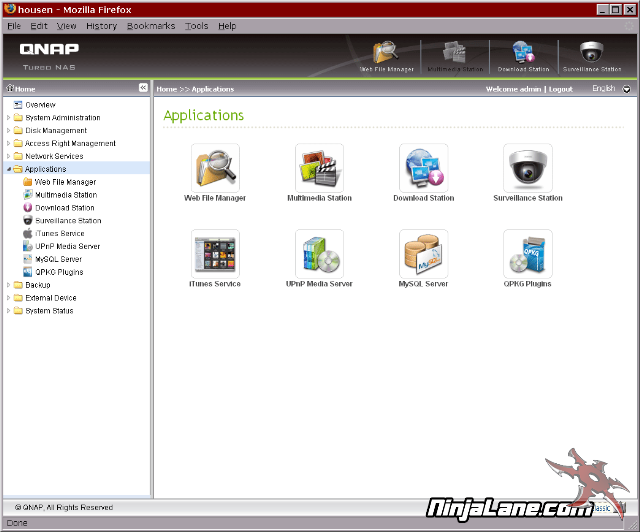
Task: Click External Device folder label
Action: (51, 298)
